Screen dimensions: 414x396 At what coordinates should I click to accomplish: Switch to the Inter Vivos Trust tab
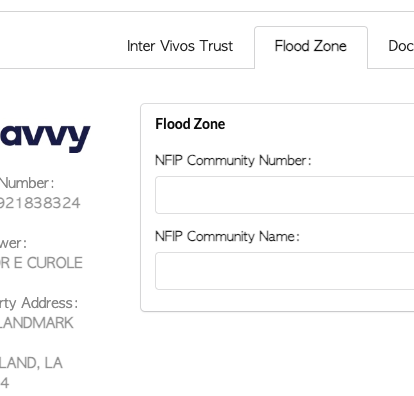pos(180,46)
